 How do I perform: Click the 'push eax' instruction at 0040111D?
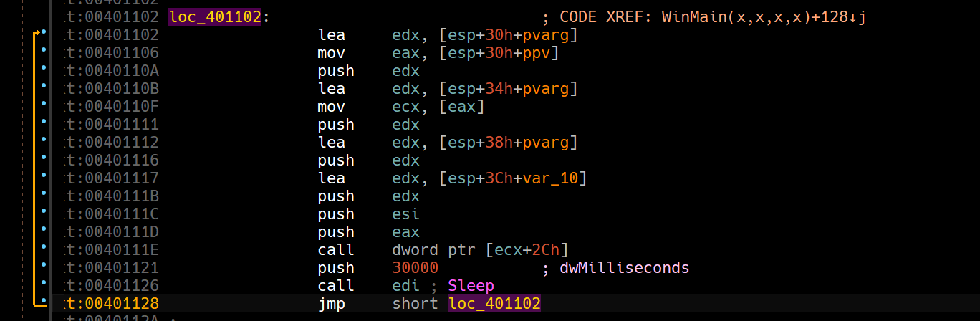pos(336,232)
